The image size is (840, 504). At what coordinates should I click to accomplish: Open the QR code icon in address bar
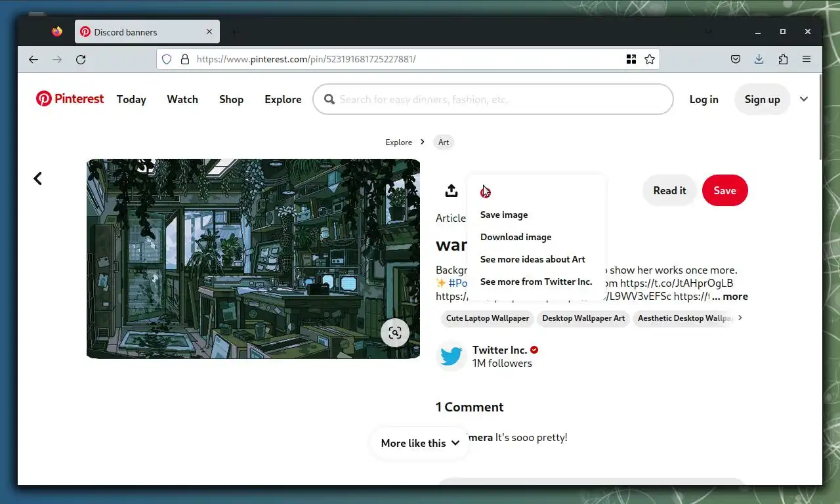click(631, 59)
